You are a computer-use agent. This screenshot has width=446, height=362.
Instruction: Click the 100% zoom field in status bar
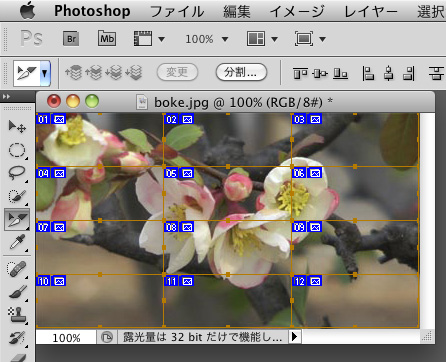[66, 338]
